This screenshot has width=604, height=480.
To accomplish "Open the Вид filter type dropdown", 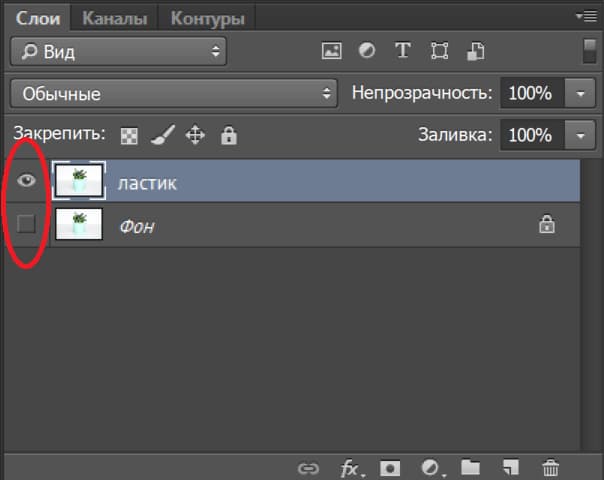I will pos(118,51).
